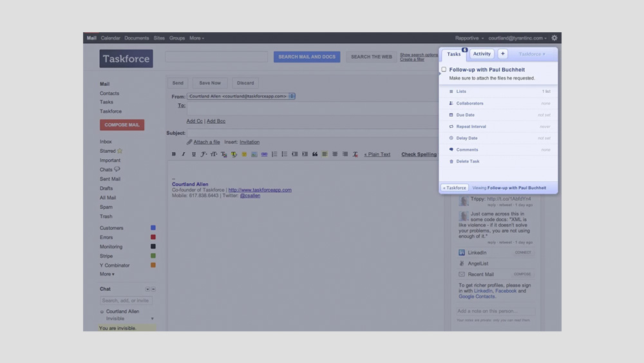Check off Follow-up with Paul Buchheit task
This screenshot has width=644, height=363.
coord(444,70)
